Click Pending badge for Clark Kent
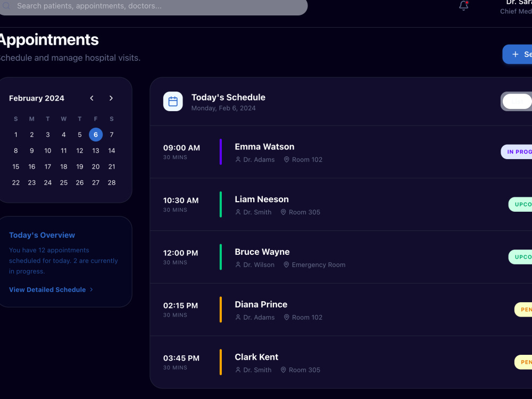This screenshot has height=399, width=532. (x=523, y=362)
